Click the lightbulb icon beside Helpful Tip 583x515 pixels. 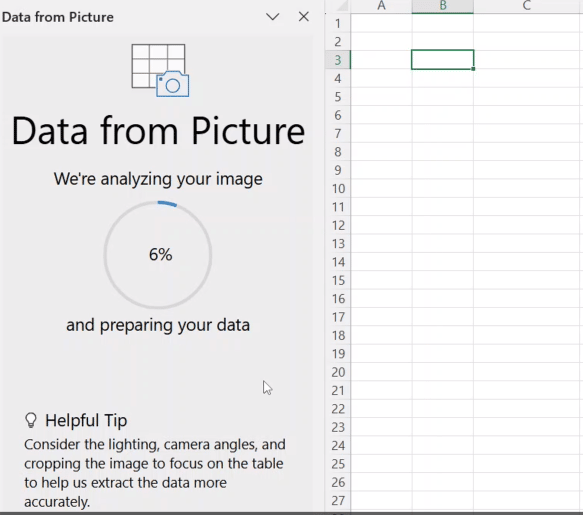pos(31,421)
